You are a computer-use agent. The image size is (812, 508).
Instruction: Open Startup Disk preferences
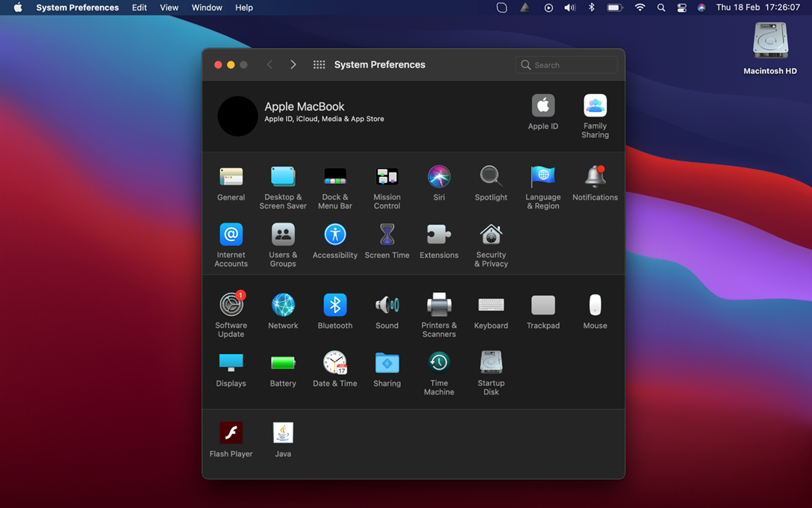tap(491, 363)
